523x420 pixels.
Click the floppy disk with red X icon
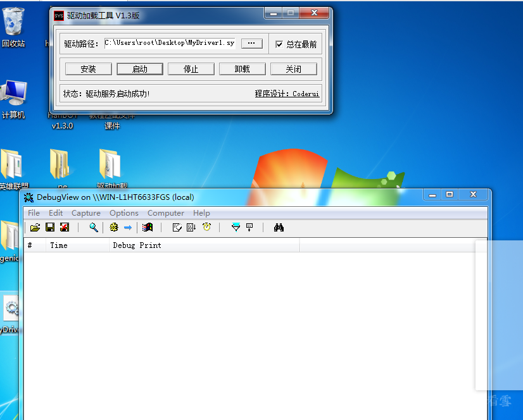(65, 228)
